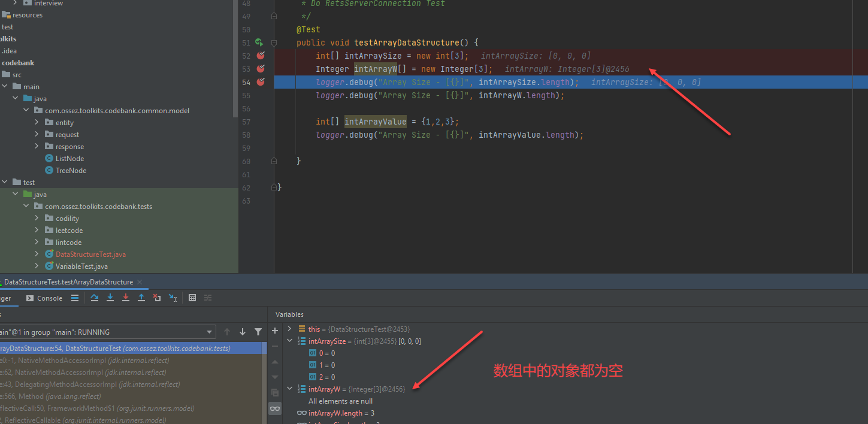
Task: Click fold marker at line 60
Action: tap(274, 161)
